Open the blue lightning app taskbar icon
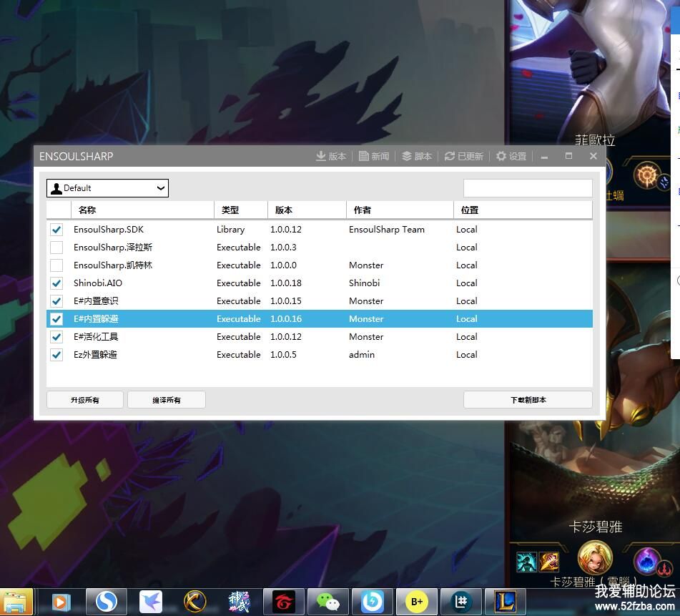 pos(373,602)
